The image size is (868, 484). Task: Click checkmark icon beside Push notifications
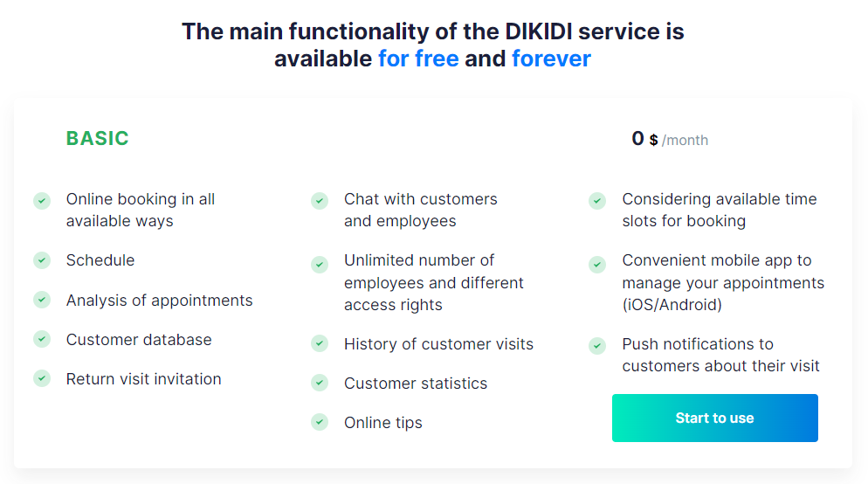[597, 346]
